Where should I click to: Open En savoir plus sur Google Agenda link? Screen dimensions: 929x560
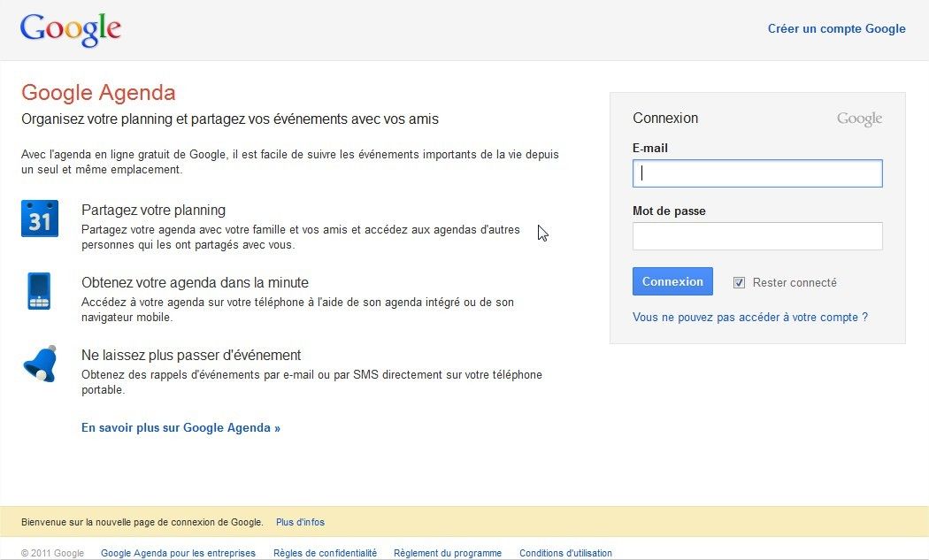click(x=180, y=428)
